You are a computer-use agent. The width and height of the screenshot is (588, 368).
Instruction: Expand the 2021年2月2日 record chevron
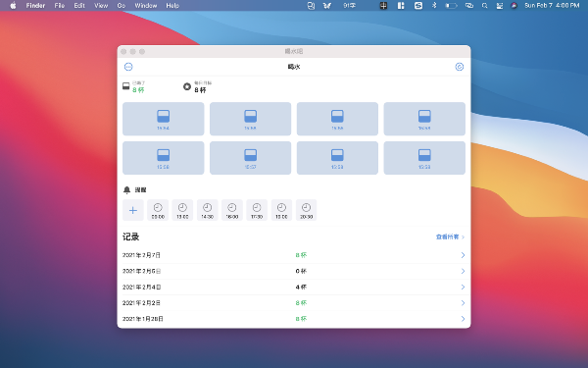pos(463,303)
